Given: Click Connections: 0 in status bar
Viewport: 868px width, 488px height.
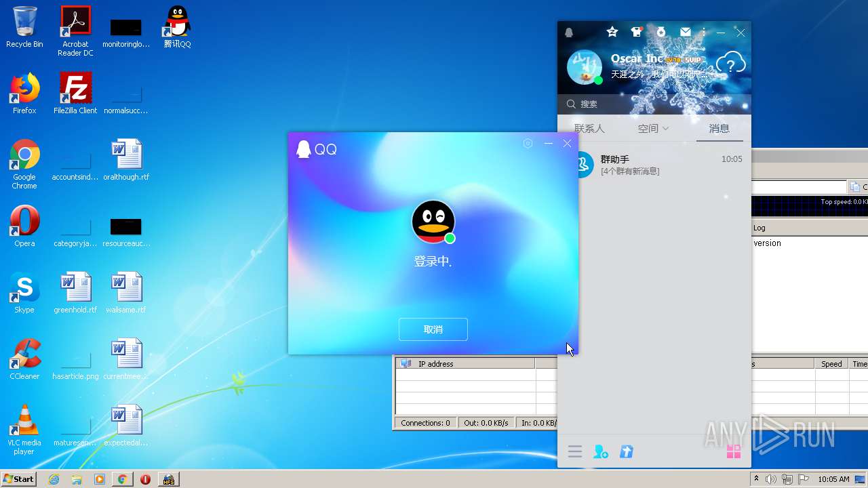Looking at the screenshot, I should 425,423.
